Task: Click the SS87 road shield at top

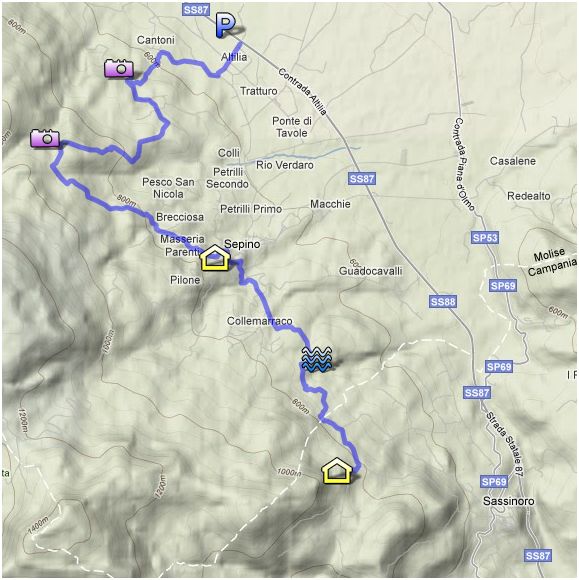Action: [x=196, y=9]
